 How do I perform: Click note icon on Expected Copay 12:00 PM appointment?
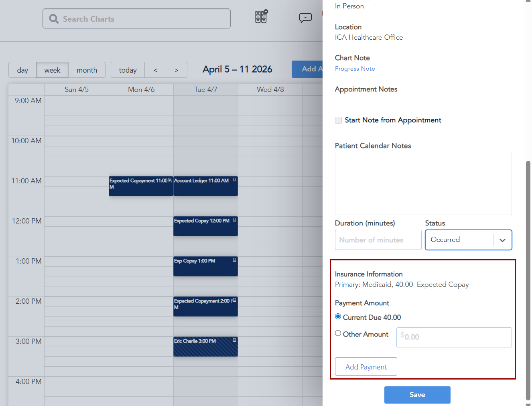[x=235, y=220]
